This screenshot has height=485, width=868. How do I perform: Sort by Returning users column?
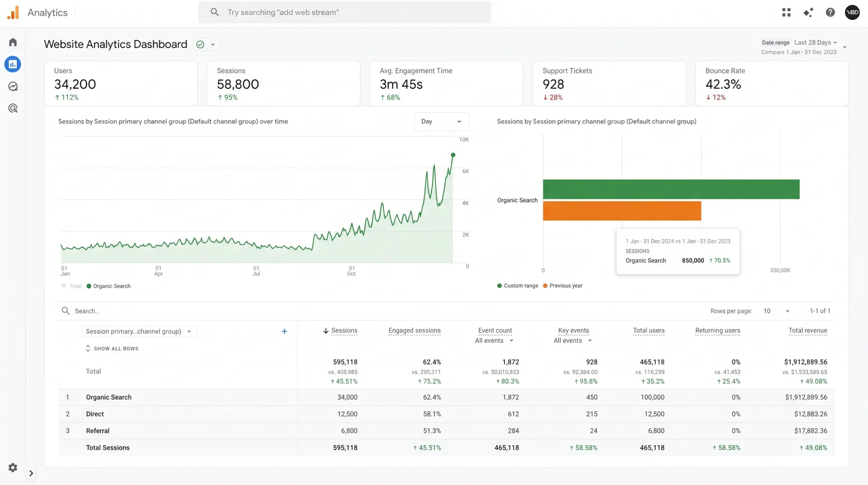pyautogui.click(x=718, y=331)
